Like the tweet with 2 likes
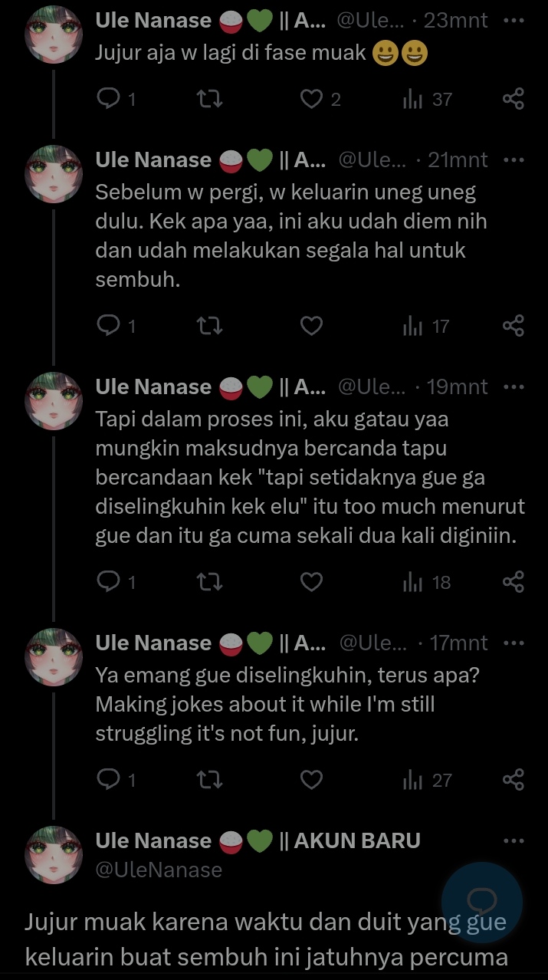The width and height of the screenshot is (548, 980). point(310,99)
